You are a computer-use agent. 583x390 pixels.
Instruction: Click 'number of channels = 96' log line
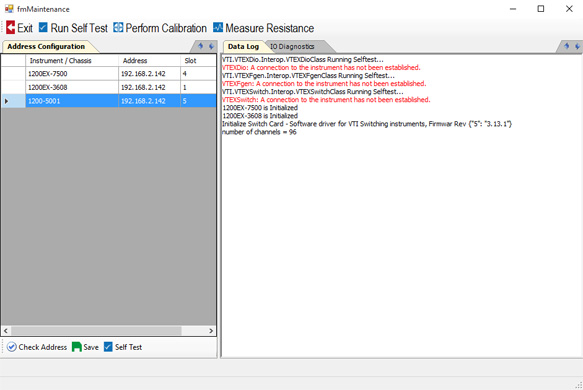(x=259, y=132)
